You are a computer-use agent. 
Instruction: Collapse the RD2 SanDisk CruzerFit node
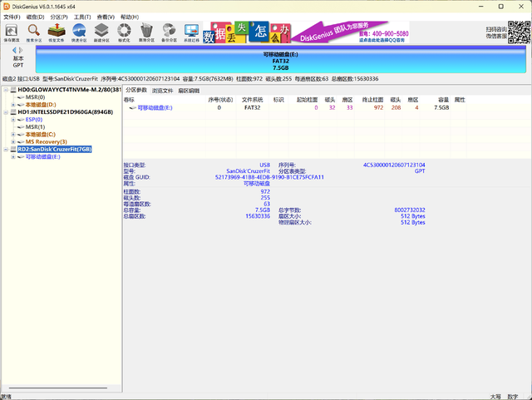(6, 150)
